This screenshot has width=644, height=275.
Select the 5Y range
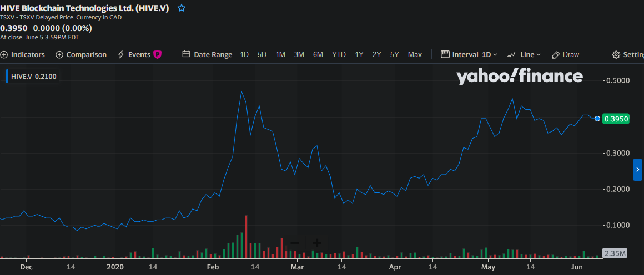pyautogui.click(x=395, y=54)
